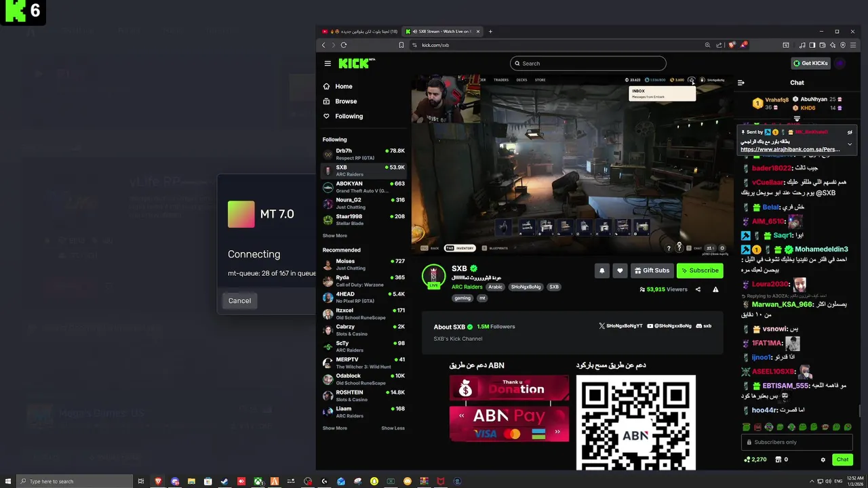The width and height of the screenshot is (868, 488).
Task: Open Moises recommended channel
Action: tap(363, 264)
